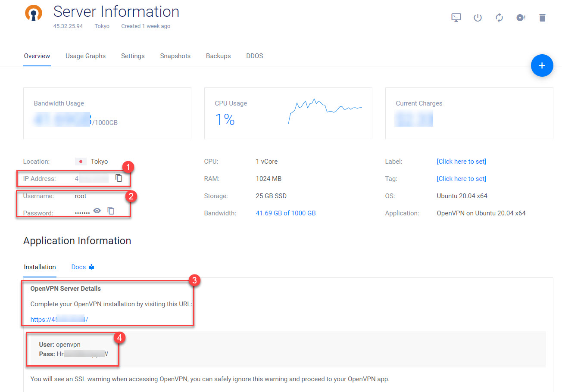Open the Settings tab

click(133, 56)
